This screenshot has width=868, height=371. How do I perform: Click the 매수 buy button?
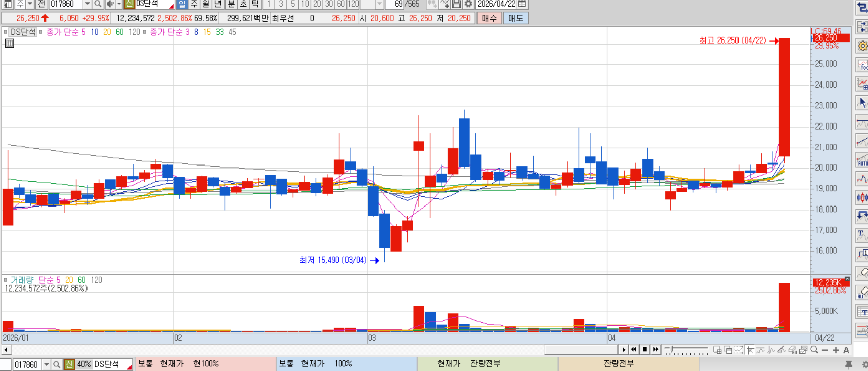click(489, 18)
